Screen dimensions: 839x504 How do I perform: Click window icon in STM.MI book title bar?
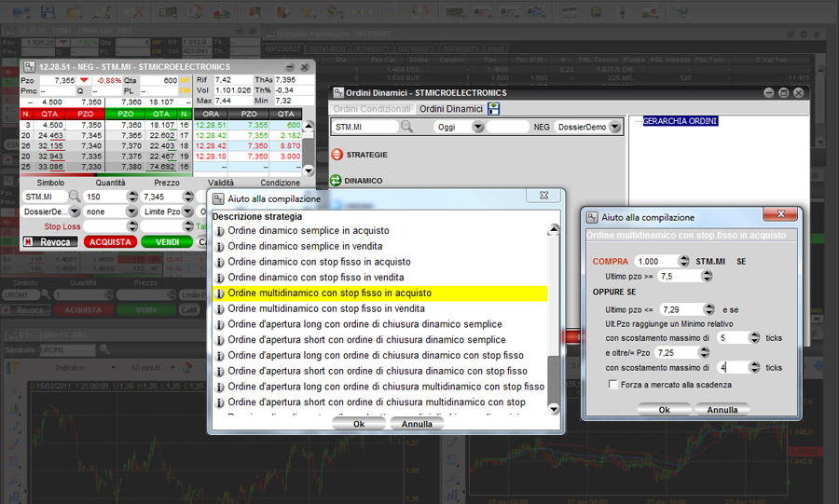[29, 67]
